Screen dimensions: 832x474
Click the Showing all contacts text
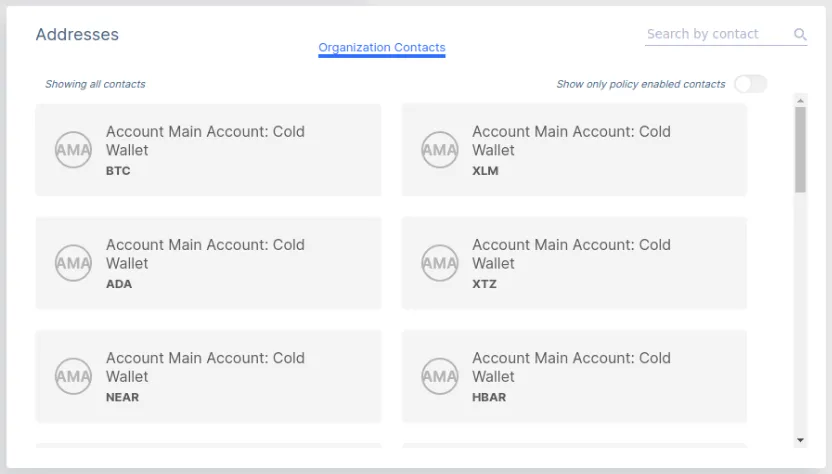pyautogui.click(x=95, y=84)
